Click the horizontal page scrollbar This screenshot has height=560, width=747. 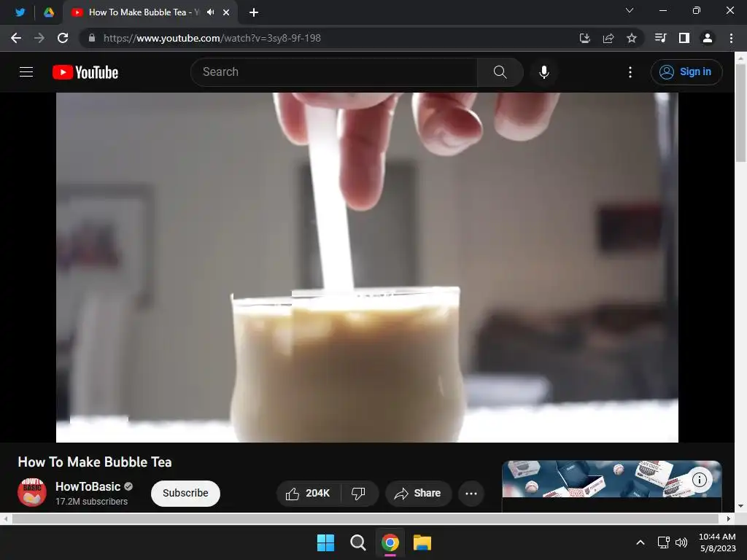(365, 518)
